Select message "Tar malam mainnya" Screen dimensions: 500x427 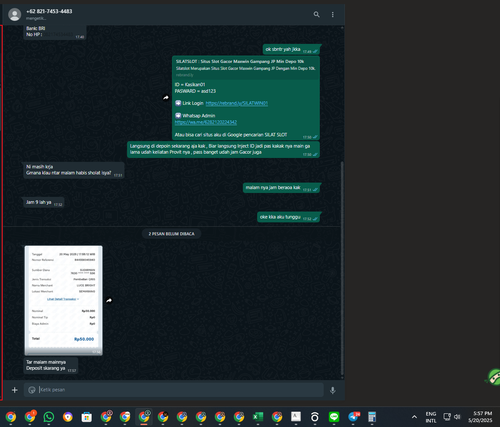51,365
